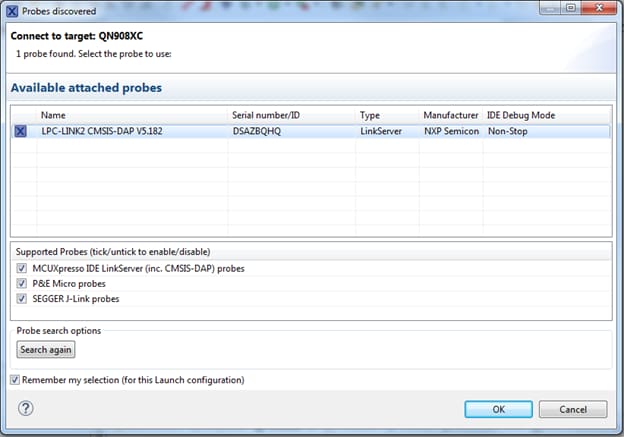The image size is (624, 437).
Task: Disable SEGGER J-Link probes checkbox
Action: 22,298
